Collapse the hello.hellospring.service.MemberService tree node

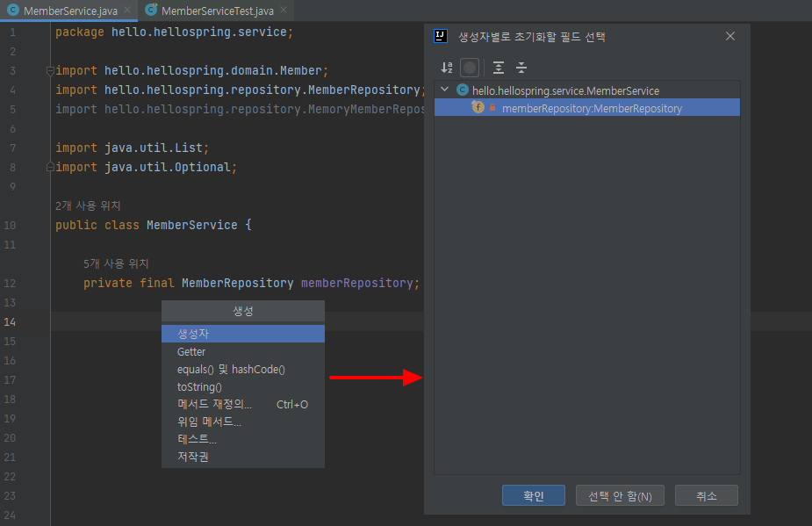pyautogui.click(x=444, y=90)
